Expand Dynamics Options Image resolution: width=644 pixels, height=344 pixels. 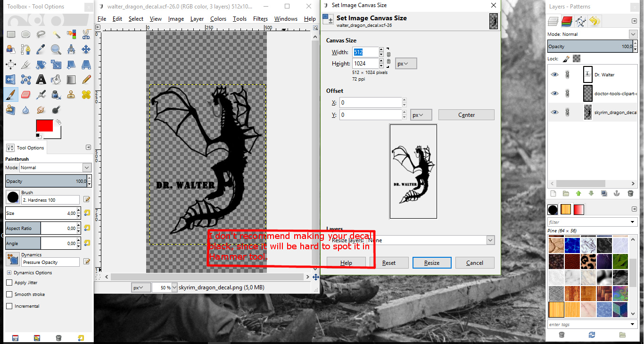pos(9,273)
